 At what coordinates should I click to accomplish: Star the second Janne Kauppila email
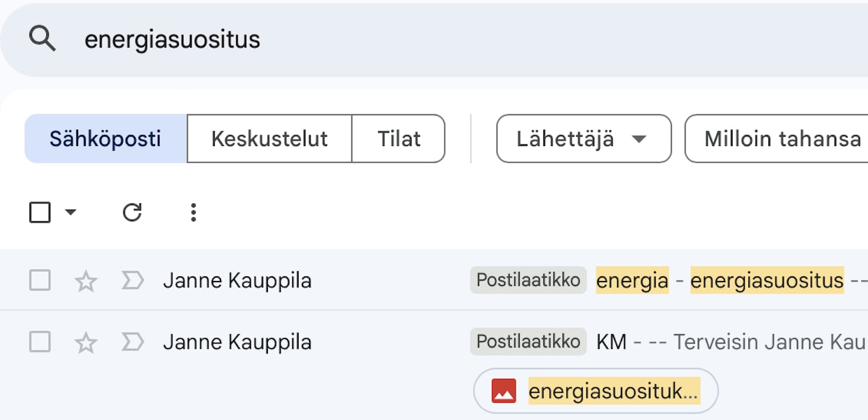[86, 342]
